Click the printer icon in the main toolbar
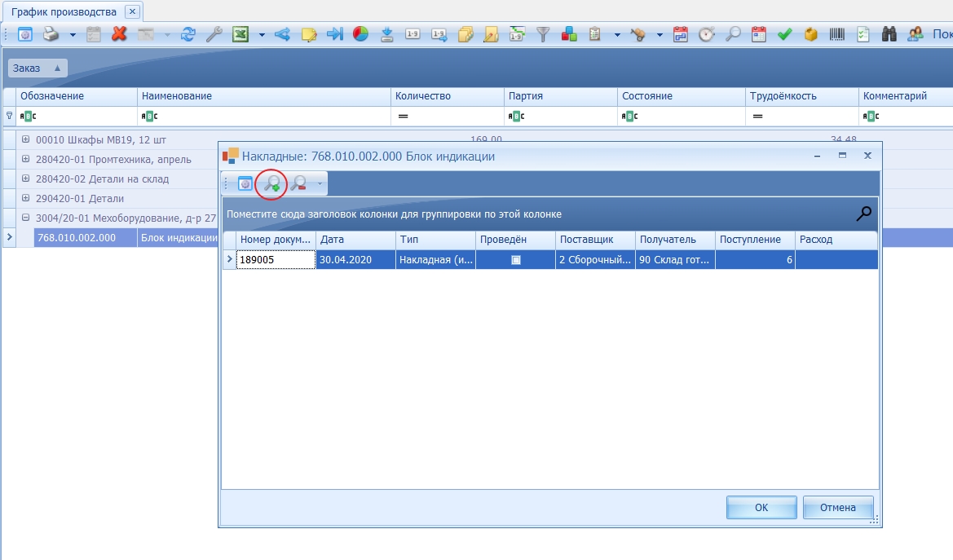This screenshot has width=953, height=560. (51, 34)
